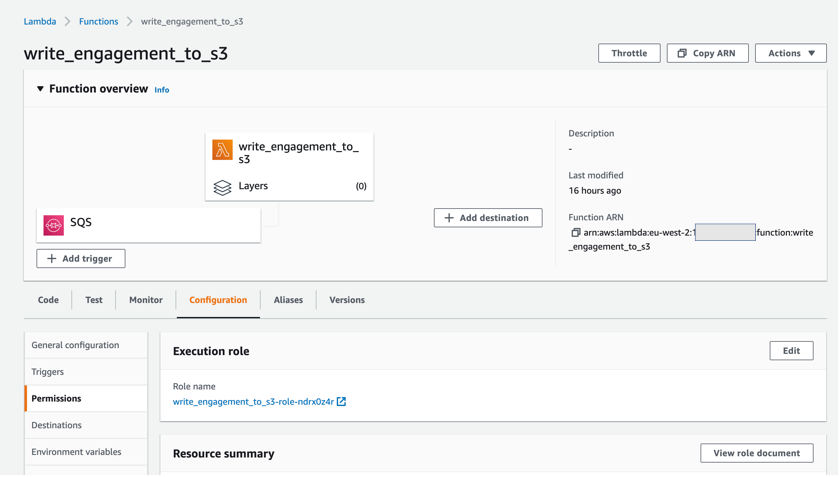Click the SQS trigger icon
This screenshot has width=839, height=477.
coord(54,225)
